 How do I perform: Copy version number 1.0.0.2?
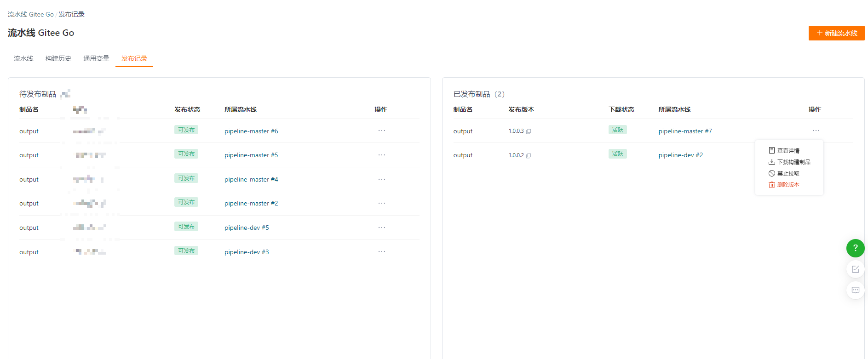point(529,156)
